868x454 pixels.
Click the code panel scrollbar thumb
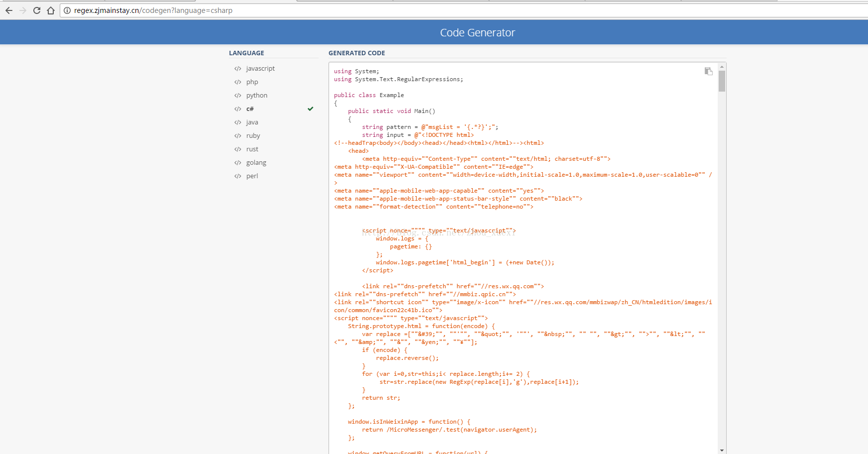(x=722, y=81)
